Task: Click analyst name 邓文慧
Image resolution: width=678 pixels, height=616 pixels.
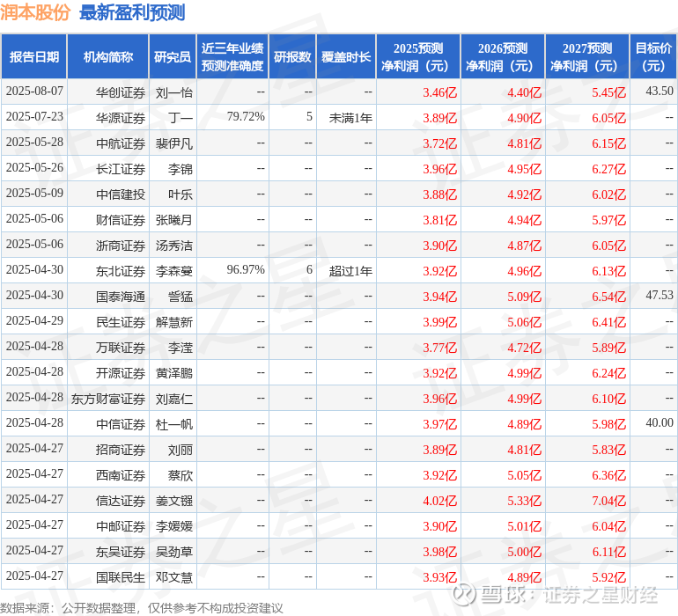Action: click(x=173, y=577)
